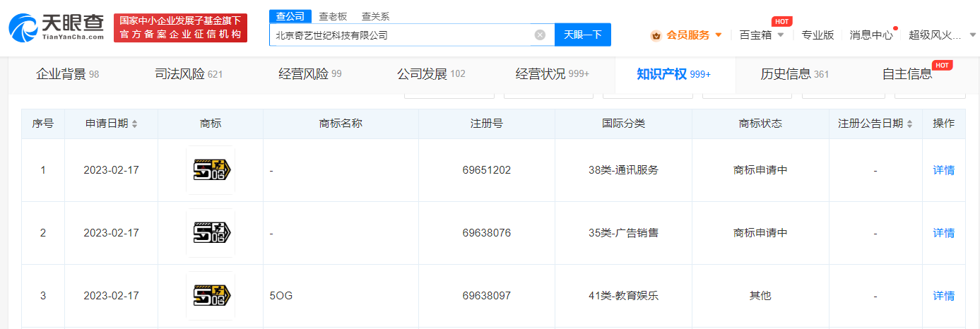Open trademark image in row 1
Screen dimensions: 980x329
211,170
